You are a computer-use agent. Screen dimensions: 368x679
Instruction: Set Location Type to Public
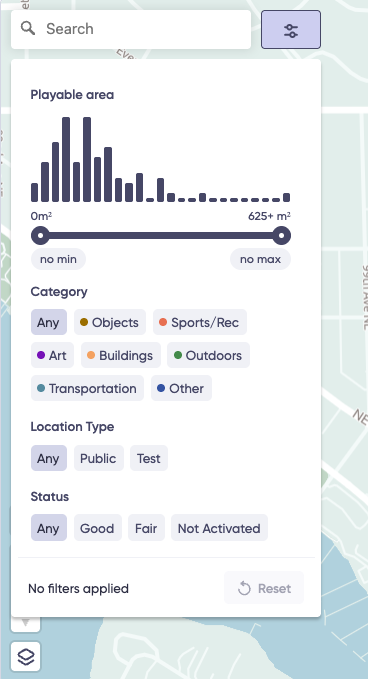(x=99, y=458)
